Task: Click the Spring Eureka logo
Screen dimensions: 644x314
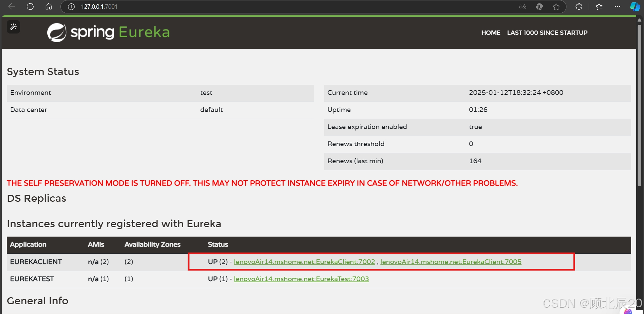Action: click(x=108, y=32)
